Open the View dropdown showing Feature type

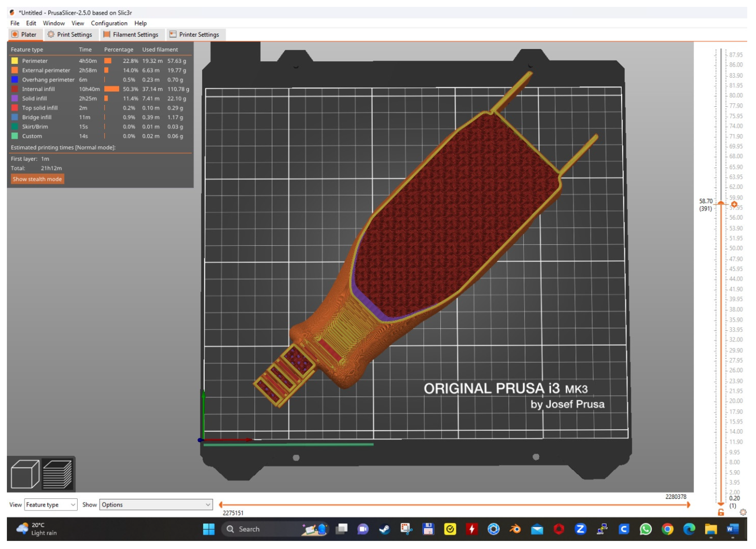coord(51,505)
